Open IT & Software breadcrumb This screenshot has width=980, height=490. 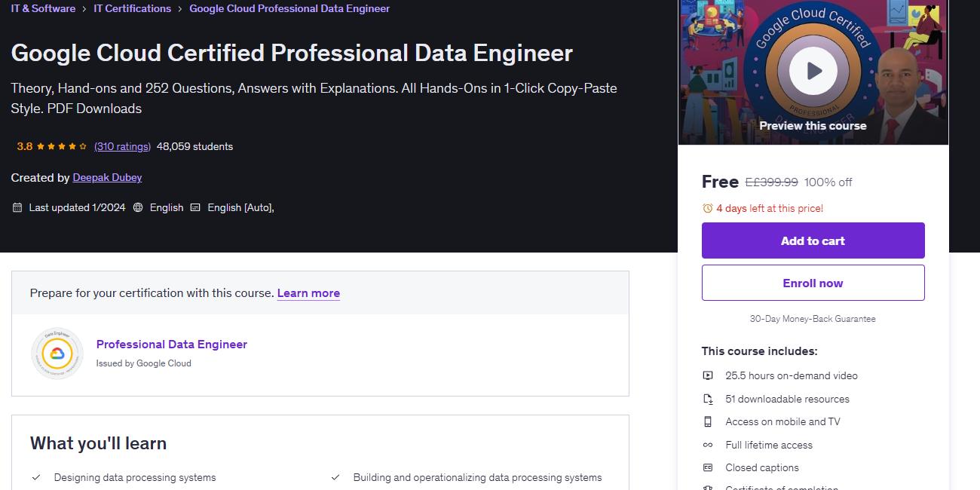coord(43,8)
